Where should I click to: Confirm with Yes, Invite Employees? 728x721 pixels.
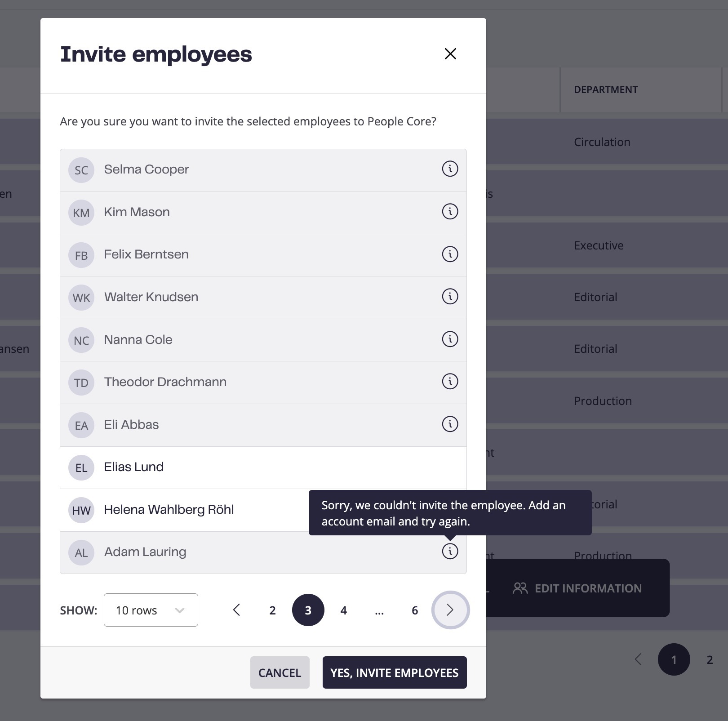point(395,672)
